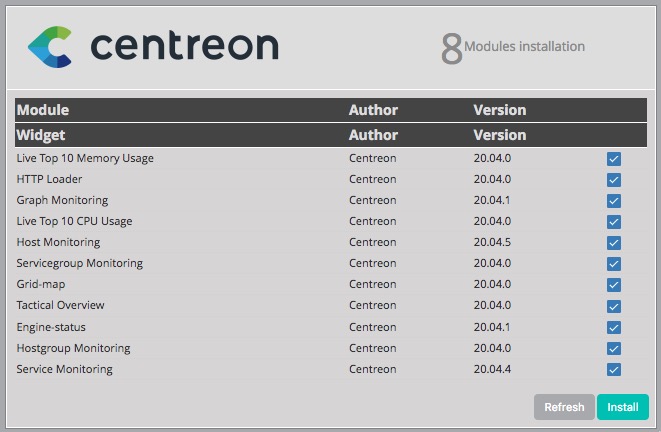Click the Tactical Overview row name
This screenshot has width=661, height=432.
[60, 305]
